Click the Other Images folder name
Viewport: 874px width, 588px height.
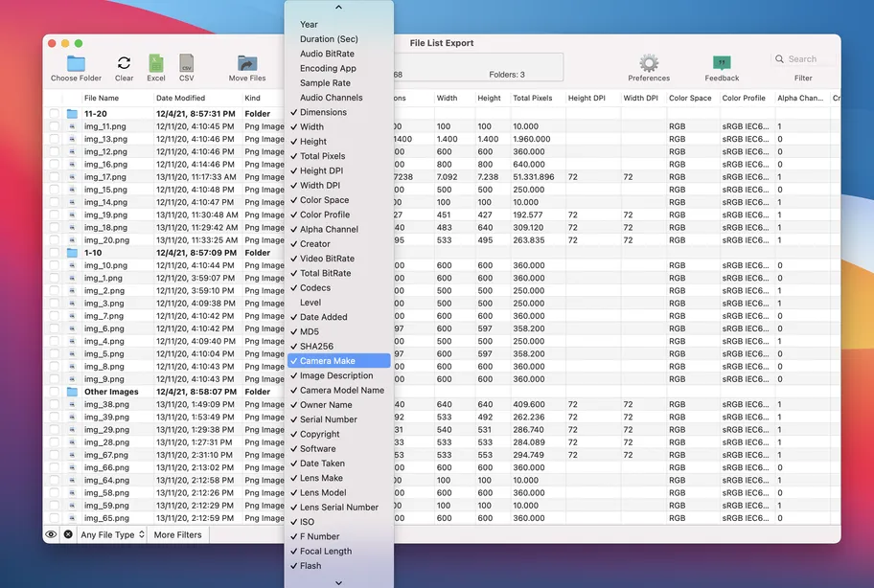[111, 392]
